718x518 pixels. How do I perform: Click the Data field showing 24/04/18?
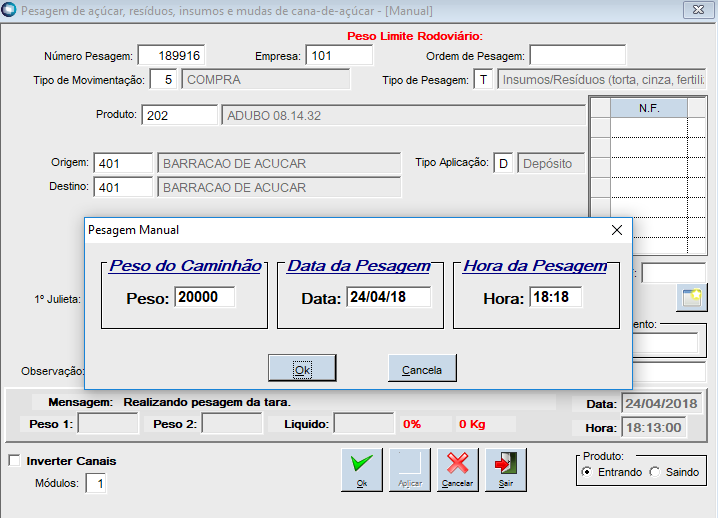(388, 297)
